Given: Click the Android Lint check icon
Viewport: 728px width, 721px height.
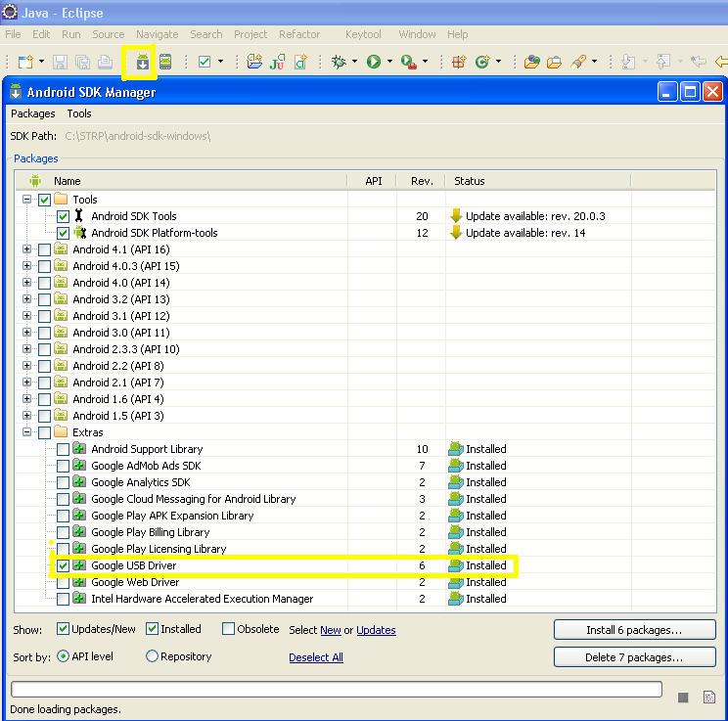Looking at the screenshot, I should [x=205, y=62].
